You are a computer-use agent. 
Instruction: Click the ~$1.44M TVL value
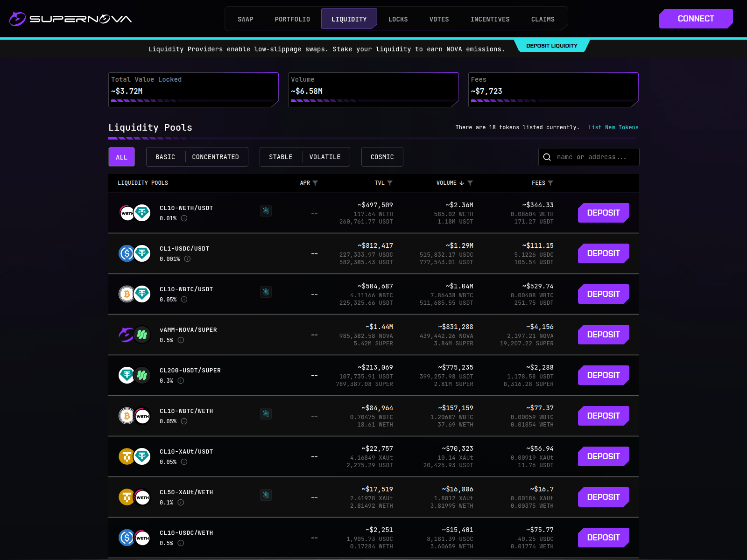tap(380, 327)
